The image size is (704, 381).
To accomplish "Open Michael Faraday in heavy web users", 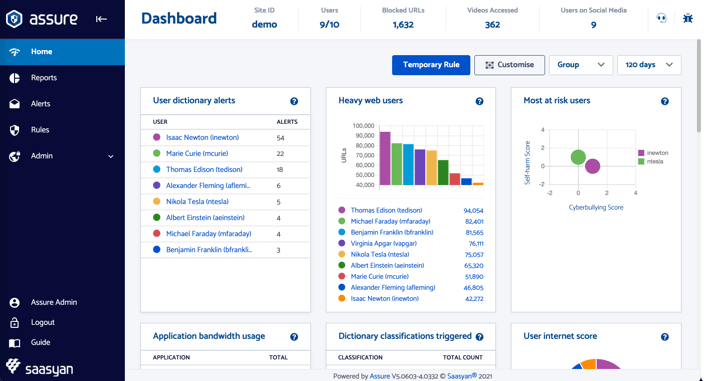I will point(391,221).
